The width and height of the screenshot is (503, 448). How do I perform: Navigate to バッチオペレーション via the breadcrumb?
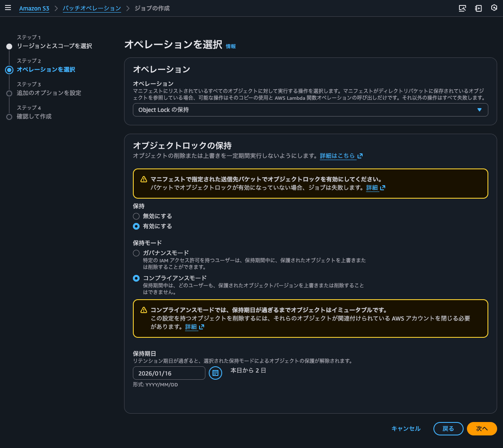92,8
